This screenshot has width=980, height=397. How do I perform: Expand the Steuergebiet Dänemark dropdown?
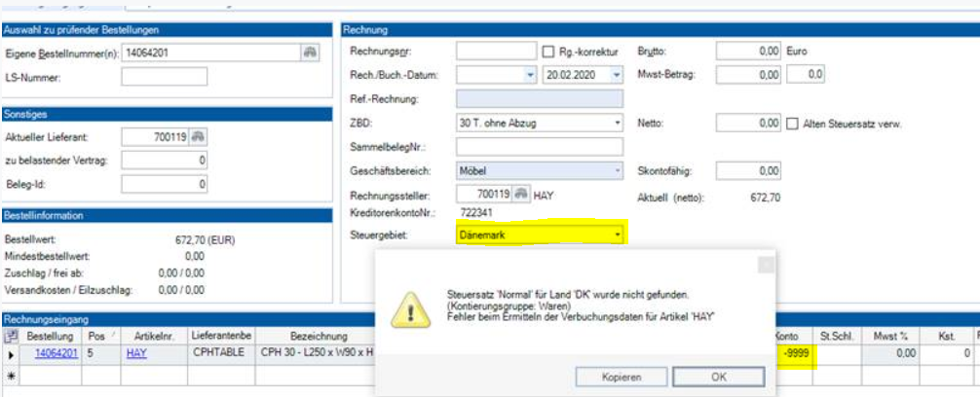click(617, 235)
